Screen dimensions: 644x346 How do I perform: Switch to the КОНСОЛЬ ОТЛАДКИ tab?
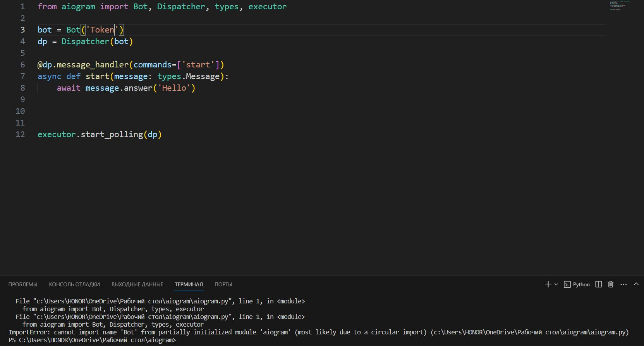pos(74,284)
